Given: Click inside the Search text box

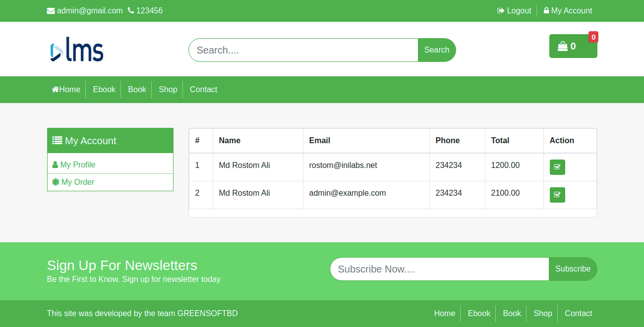Looking at the screenshot, I should [x=302, y=50].
